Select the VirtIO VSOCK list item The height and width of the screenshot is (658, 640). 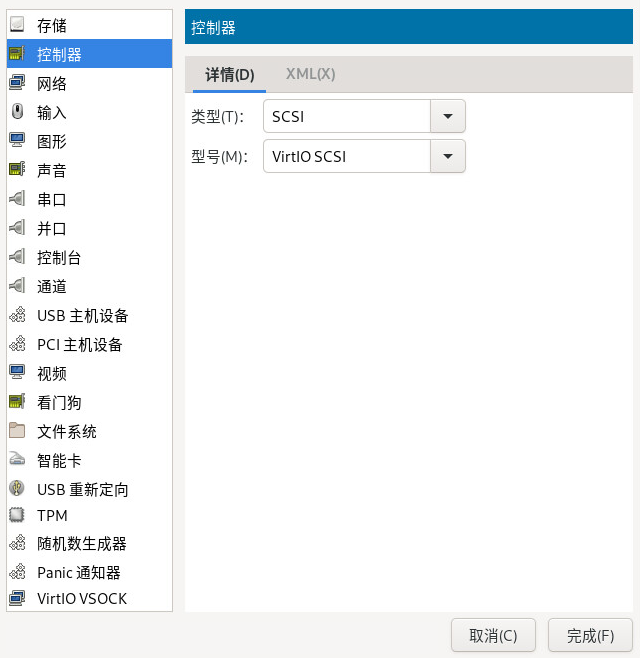click(x=82, y=599)
